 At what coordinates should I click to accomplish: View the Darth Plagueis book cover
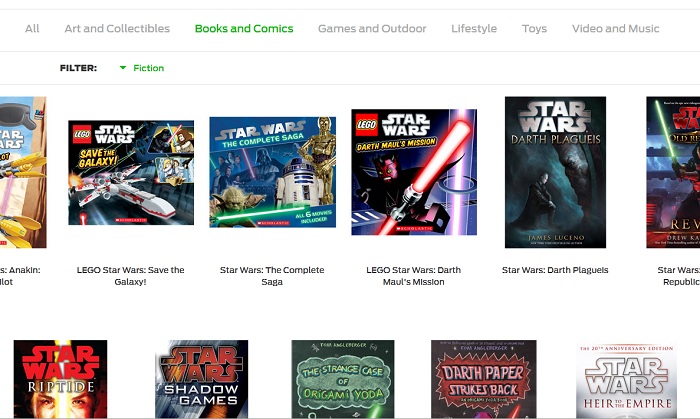tap(555, 172)
